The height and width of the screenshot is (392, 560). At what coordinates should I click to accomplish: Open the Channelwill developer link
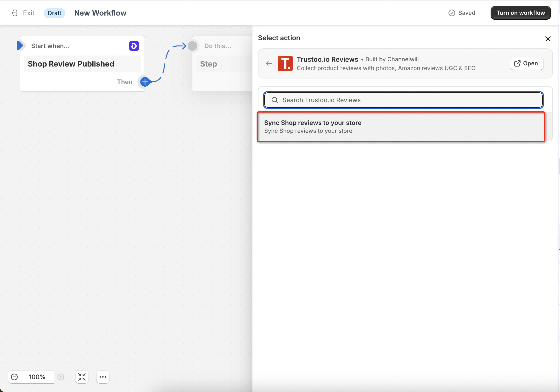point(403,59)
